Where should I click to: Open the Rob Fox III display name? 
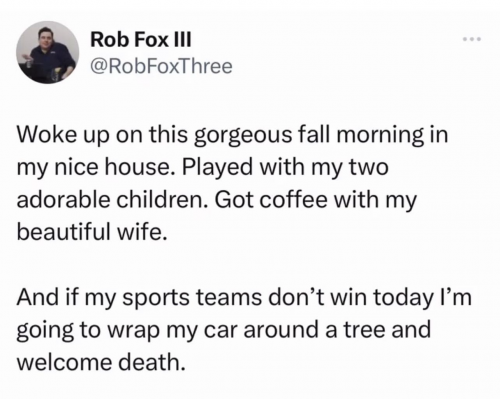point(141,40)
